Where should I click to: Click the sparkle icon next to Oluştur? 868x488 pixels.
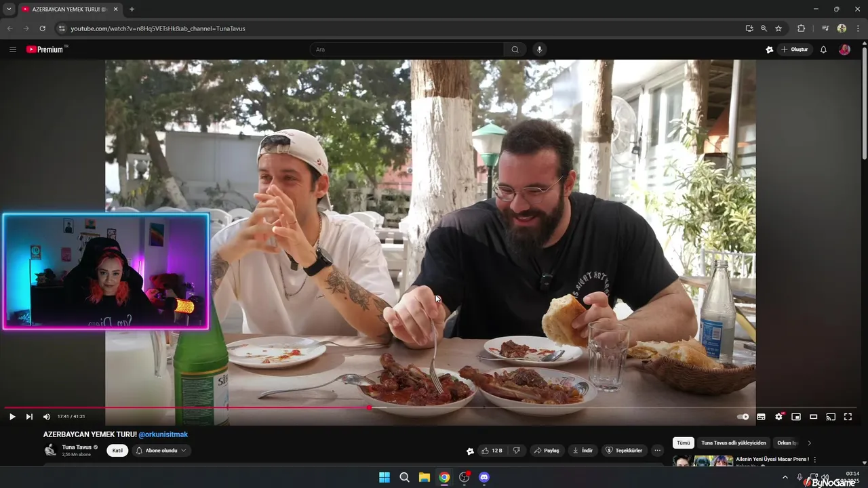769,49
